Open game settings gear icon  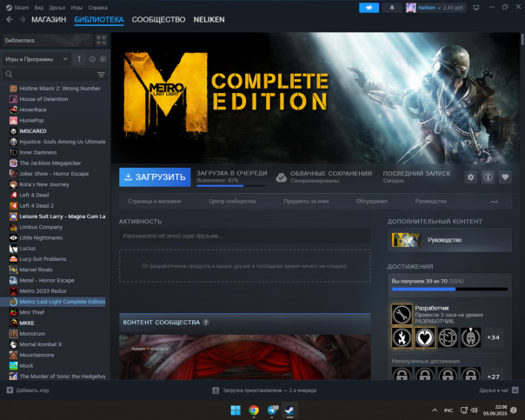pyautogui.click(x=470, y=177)
